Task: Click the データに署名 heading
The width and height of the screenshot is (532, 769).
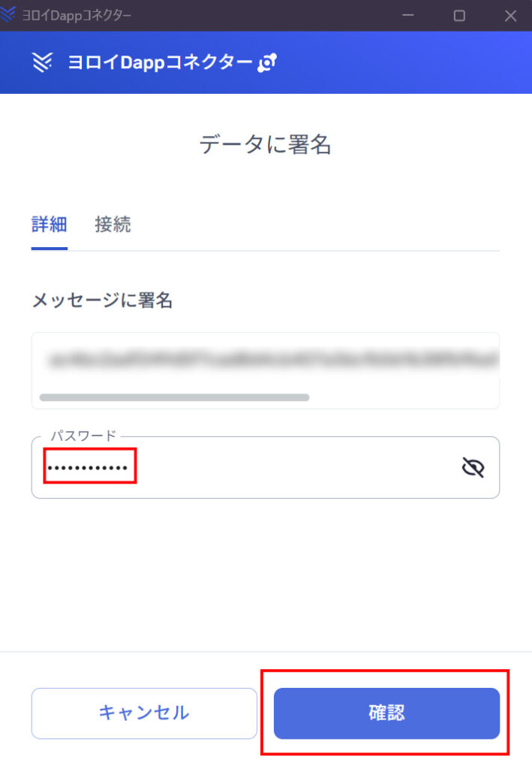Action: pyautogui.click(x=266, y=145)
